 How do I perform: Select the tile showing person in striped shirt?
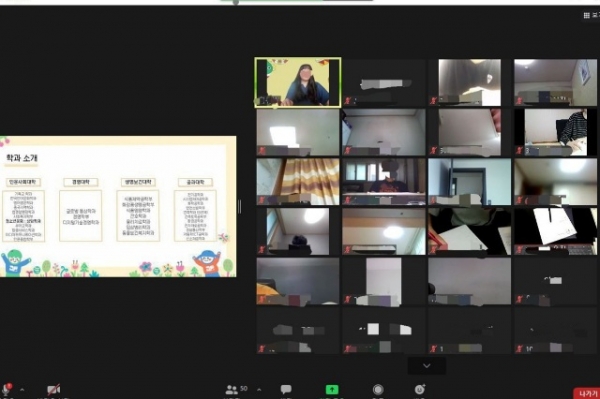[555, 132]
